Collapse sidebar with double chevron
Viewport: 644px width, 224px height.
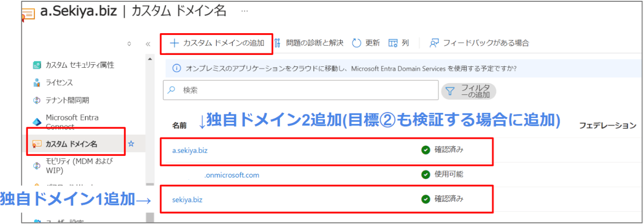click(148, 44)
